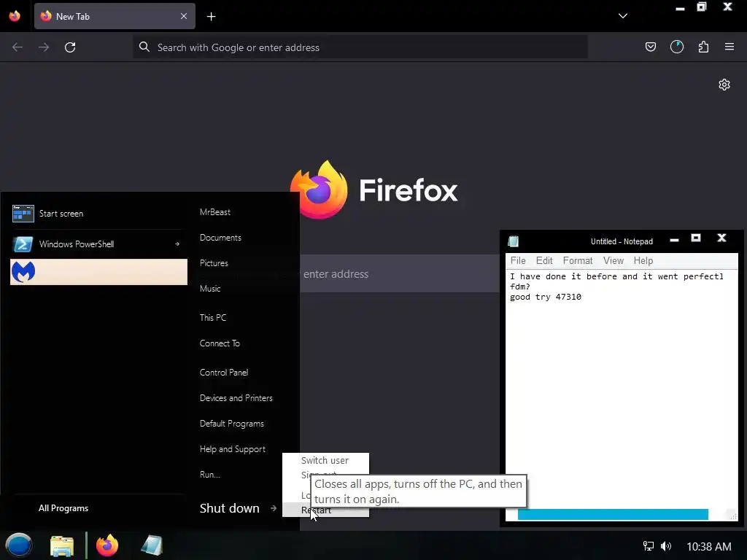Close the New Tab tab
Viewport: 747px width, 560px height.
click(183, 16)
